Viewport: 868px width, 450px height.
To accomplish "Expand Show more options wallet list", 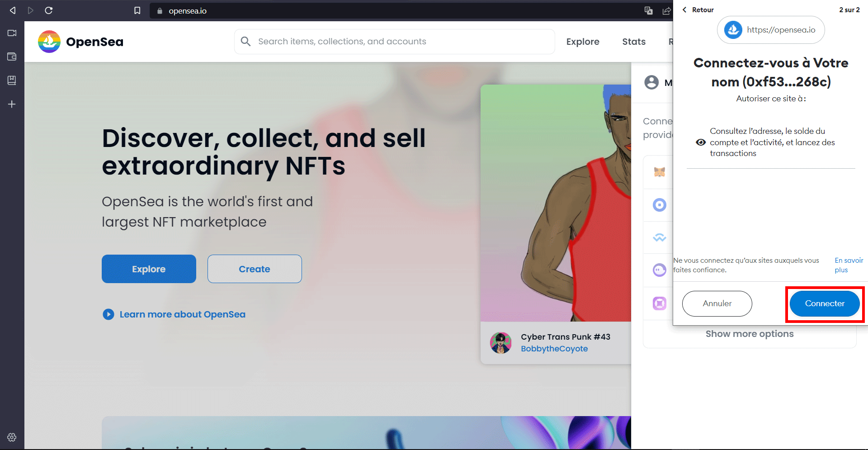I will point(750,334).
